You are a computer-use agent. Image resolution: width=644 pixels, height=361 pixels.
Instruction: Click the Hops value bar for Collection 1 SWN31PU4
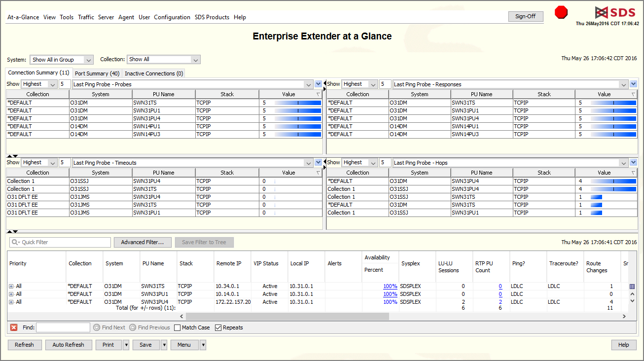point(613,189)
